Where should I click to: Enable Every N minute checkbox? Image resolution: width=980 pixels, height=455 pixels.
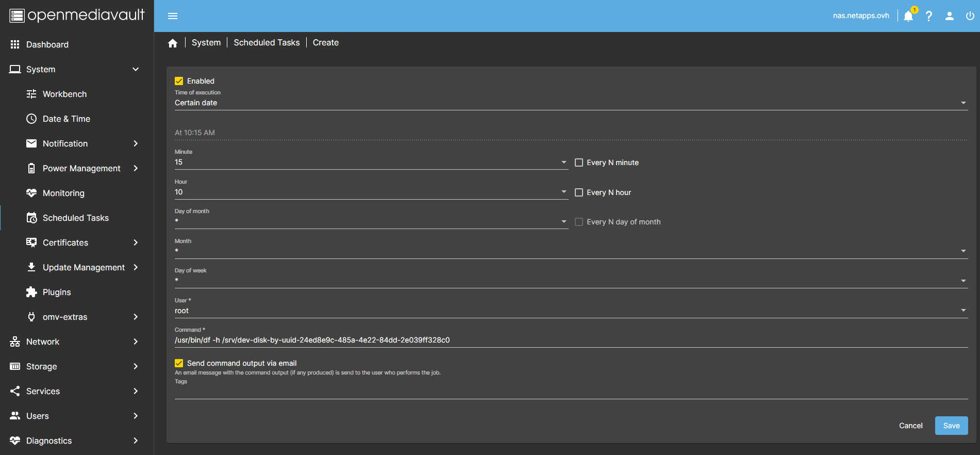point(579,163)
